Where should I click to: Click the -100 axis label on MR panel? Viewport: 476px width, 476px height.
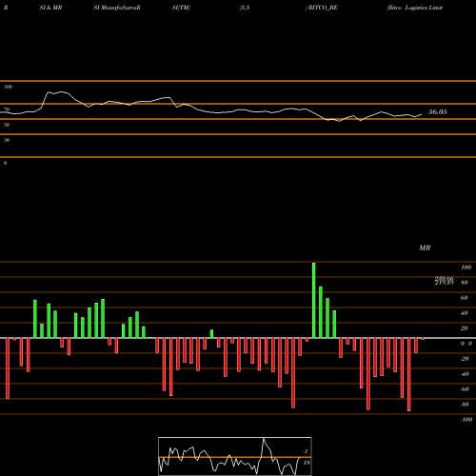tap(466, 420)
